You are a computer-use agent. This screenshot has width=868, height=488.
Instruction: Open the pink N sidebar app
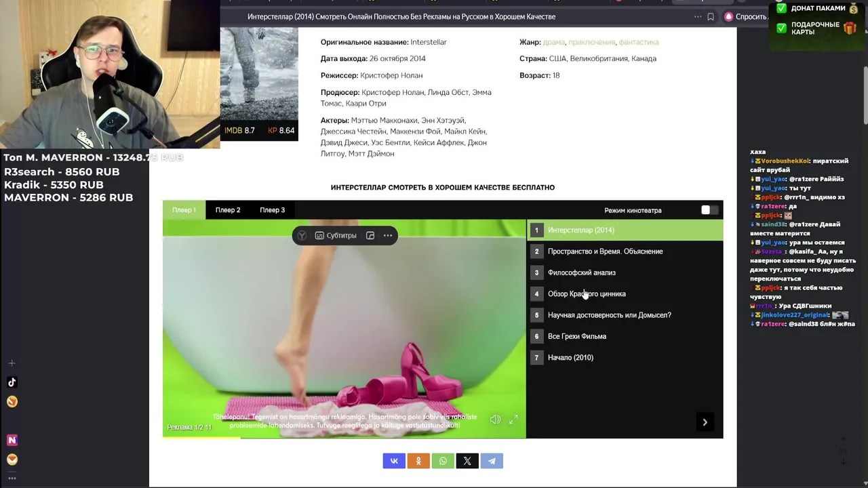pyautogui.click(x=12, y=440)
